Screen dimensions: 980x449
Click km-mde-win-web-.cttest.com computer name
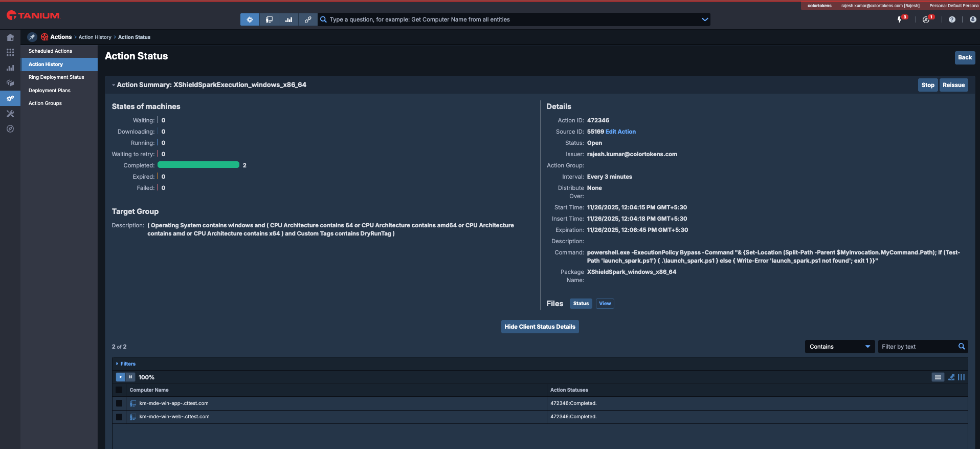pyautogui.click(x=174, y=417)
